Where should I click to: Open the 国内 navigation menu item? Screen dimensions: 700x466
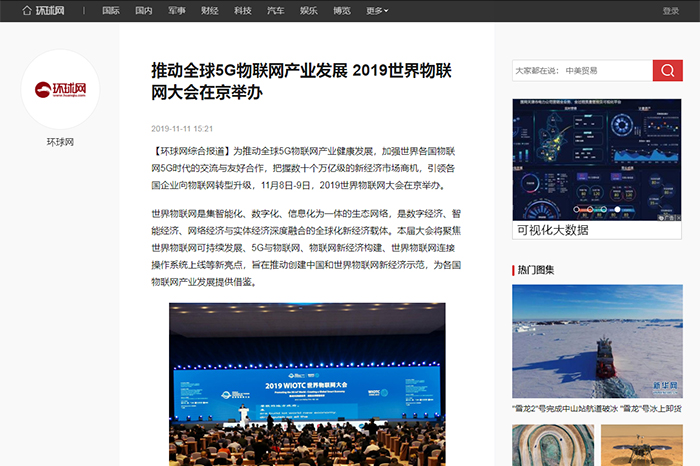click(144, 11)
